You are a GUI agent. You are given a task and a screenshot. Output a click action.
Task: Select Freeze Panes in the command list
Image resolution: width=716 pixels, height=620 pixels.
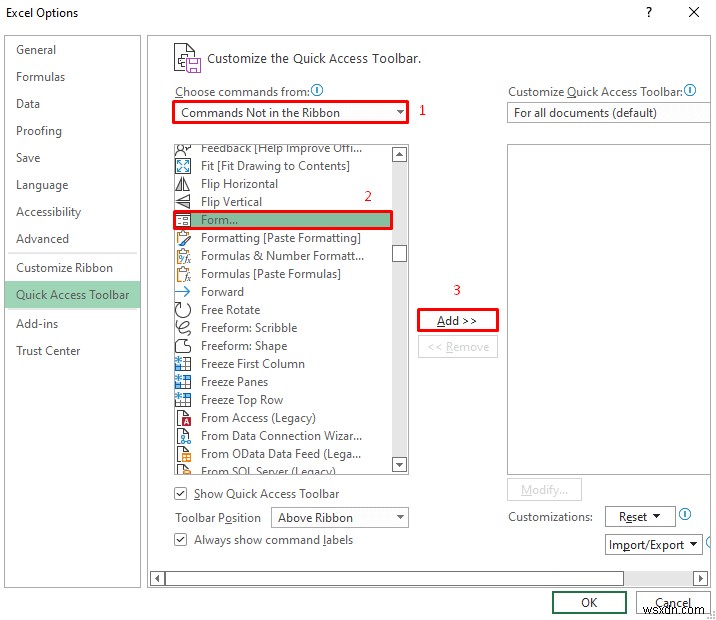(283, 382)
